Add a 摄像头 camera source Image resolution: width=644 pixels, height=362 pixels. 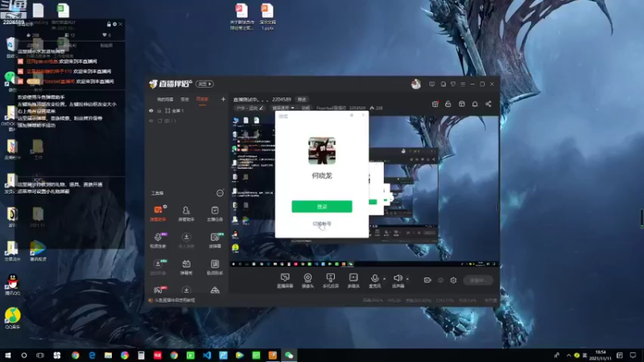coord(308,281)
